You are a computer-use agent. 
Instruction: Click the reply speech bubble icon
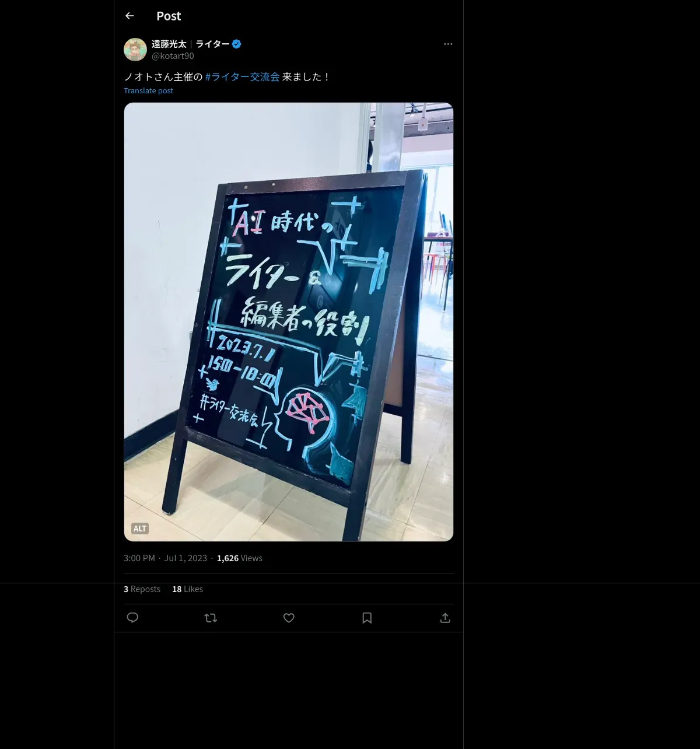(x=132, y=618)
